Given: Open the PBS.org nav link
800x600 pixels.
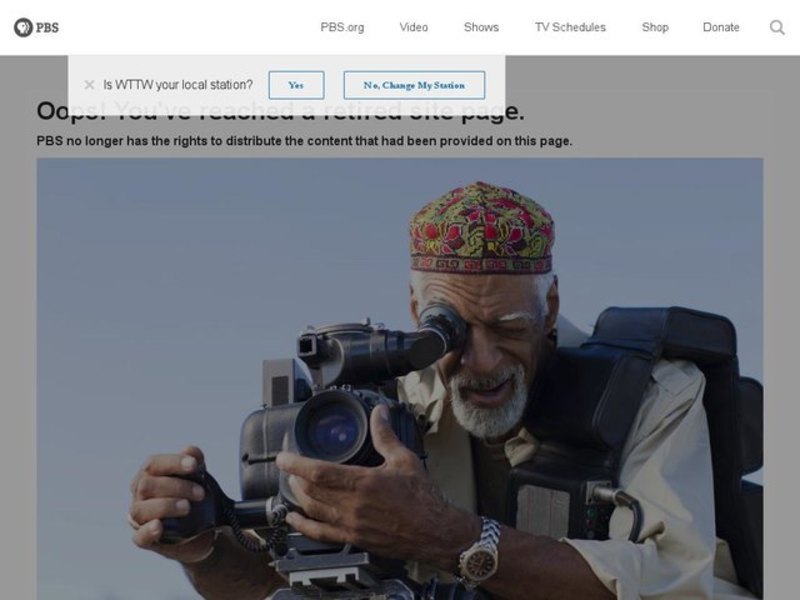Looking at the screenshot, I should click(342, 27).
